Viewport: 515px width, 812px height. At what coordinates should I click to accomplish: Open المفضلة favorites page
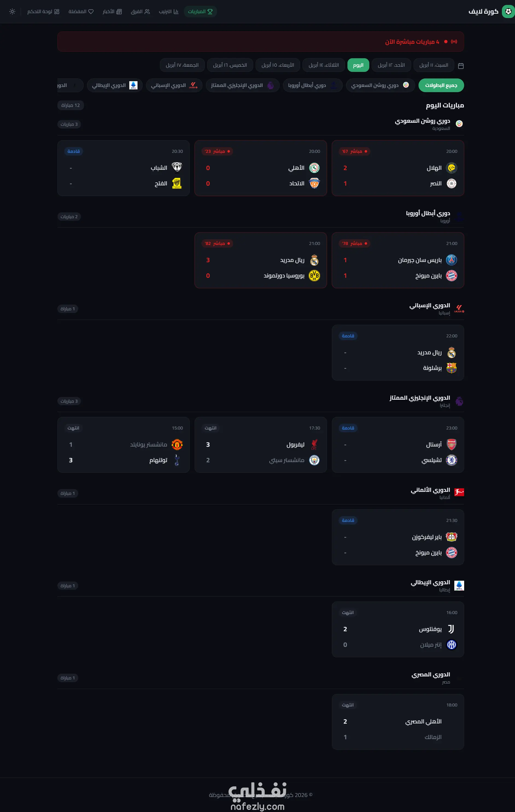coord(81,11)
